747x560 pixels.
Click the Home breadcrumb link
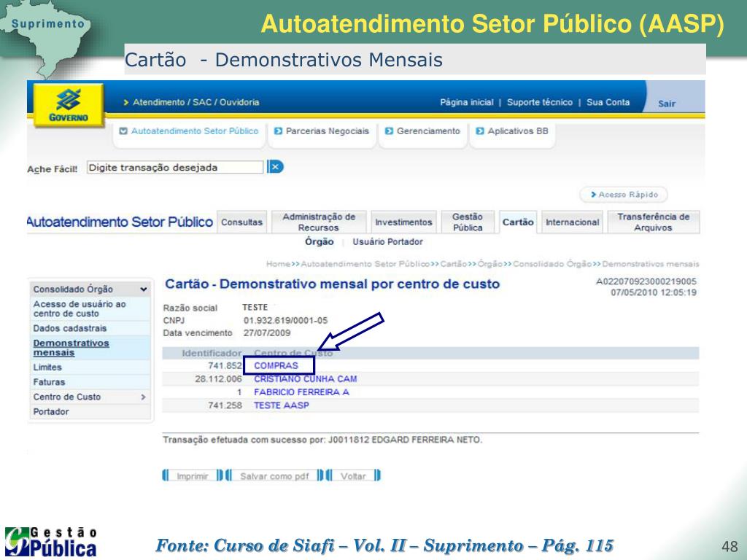(x=278, y=264)
